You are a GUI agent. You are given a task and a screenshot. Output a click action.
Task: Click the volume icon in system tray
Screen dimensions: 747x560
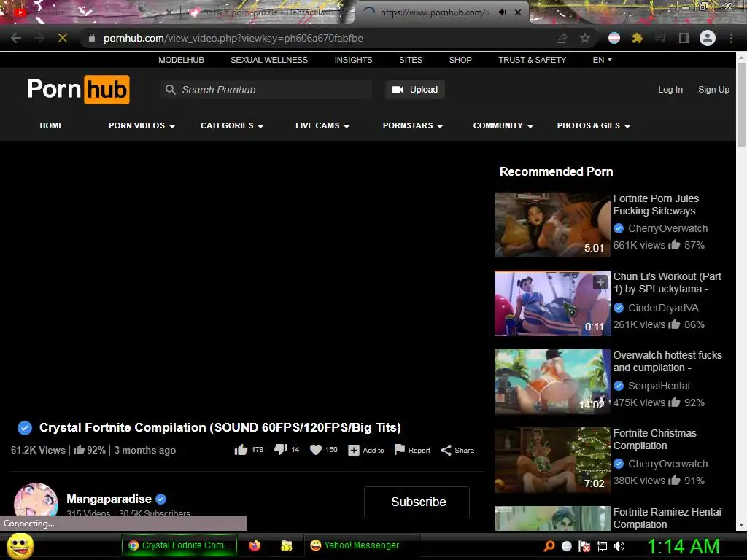[x=619, y=546]
